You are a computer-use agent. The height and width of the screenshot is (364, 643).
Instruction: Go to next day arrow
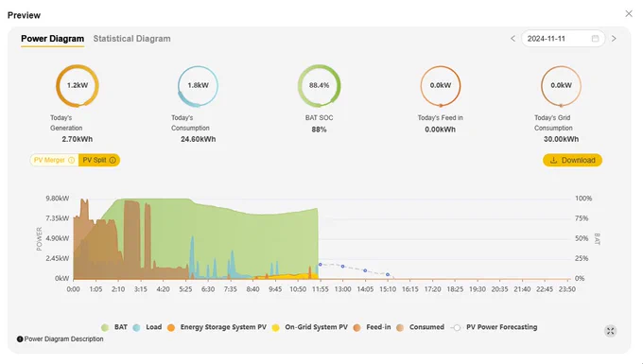(x=614, y=39)
